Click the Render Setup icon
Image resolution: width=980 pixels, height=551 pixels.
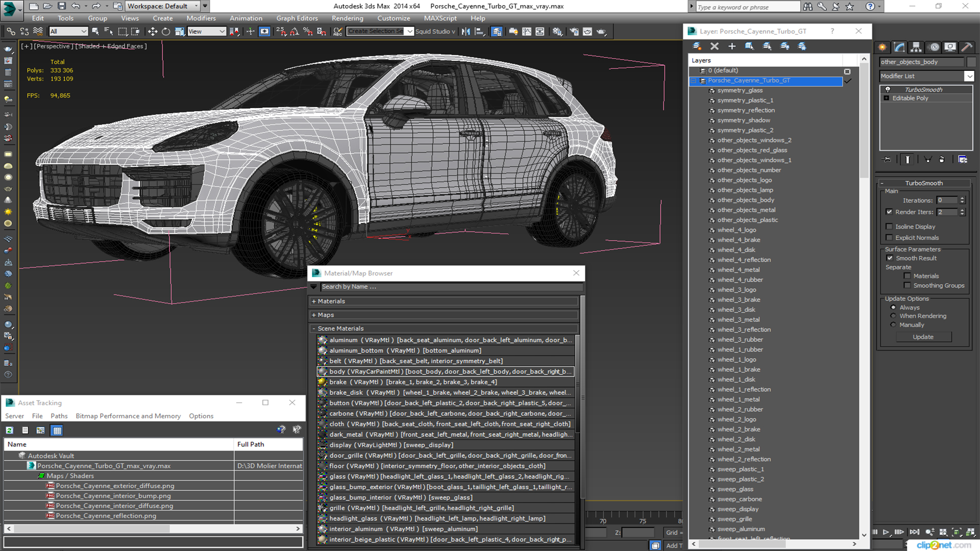tap(574, 32)
